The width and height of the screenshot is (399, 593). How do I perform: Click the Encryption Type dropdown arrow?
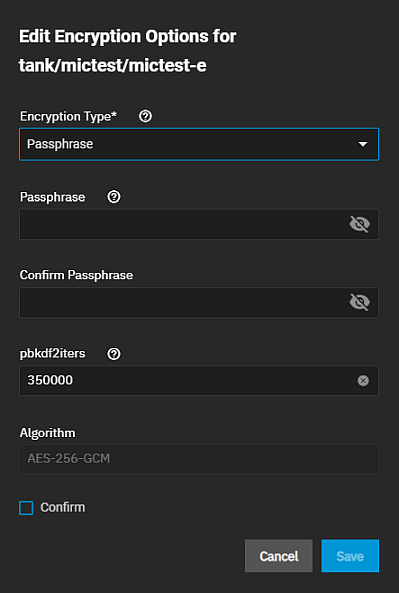click(x=363, y=144)
